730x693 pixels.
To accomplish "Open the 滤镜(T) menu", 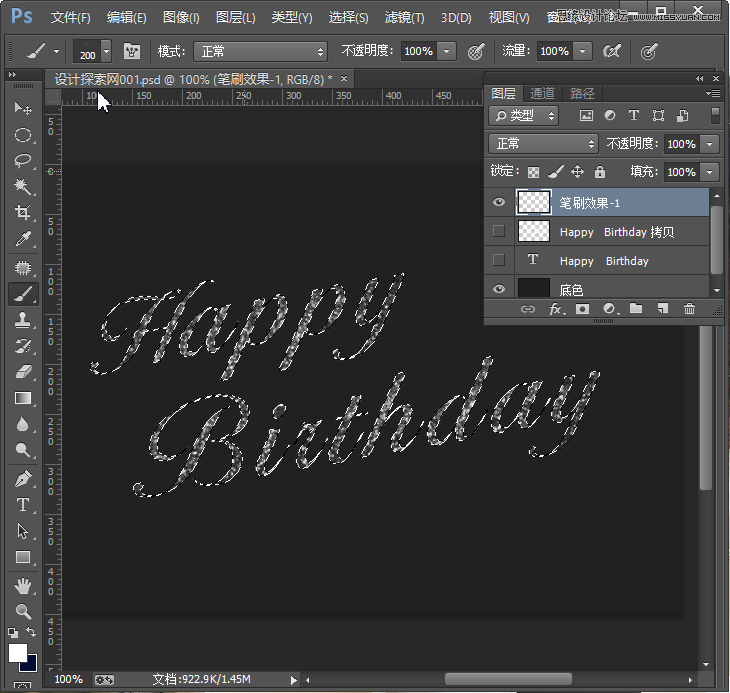I will click(x=405, y=18).
